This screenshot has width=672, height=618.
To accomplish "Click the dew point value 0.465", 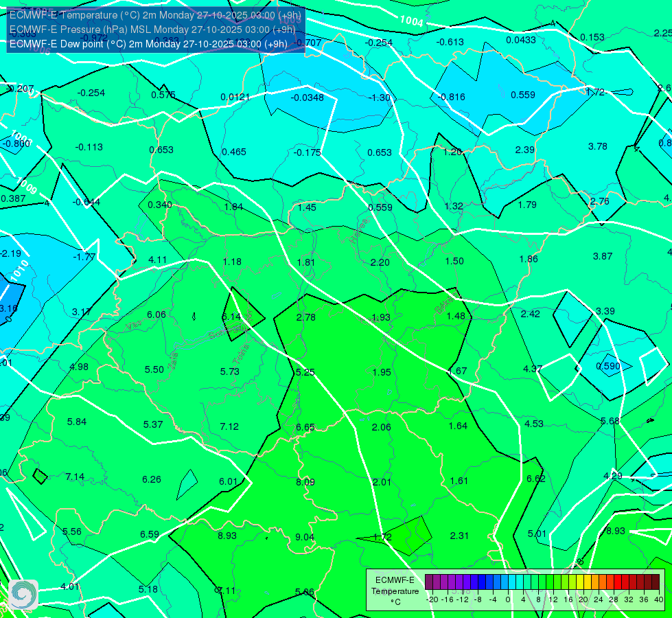I will (234, 152).
